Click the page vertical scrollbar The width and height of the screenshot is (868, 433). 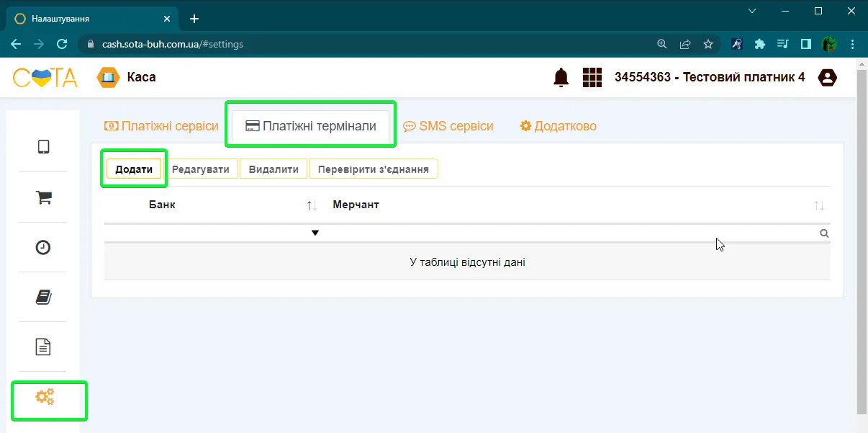[862, 241]
